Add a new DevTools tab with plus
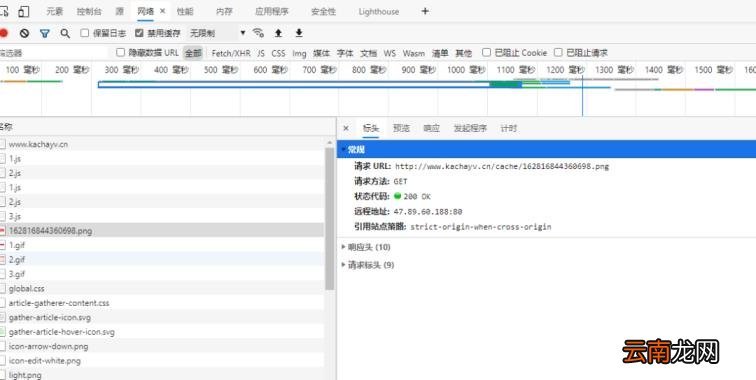Screen dimensions: 756x380 pyautogui.click(x=425, y=11)
